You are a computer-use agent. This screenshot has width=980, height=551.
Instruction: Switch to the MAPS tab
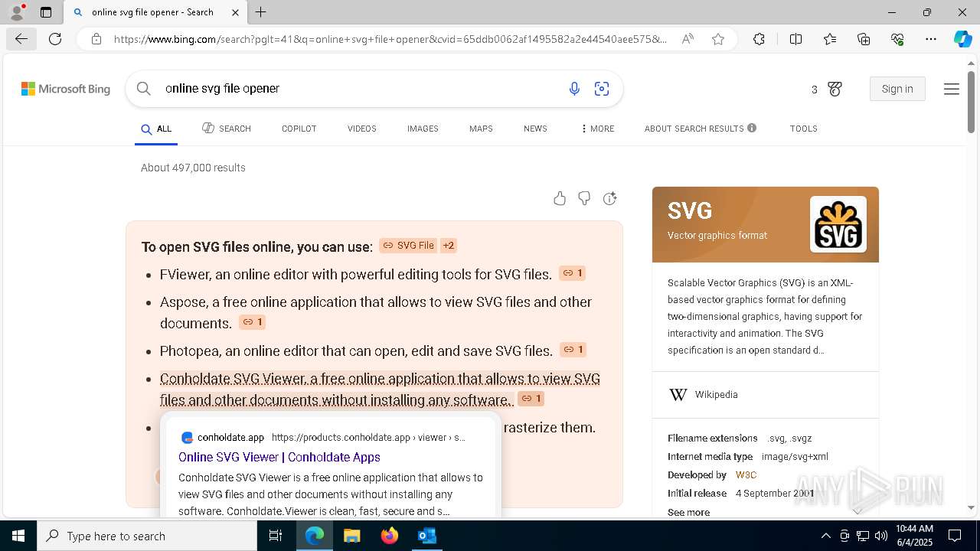pos(481,129)
